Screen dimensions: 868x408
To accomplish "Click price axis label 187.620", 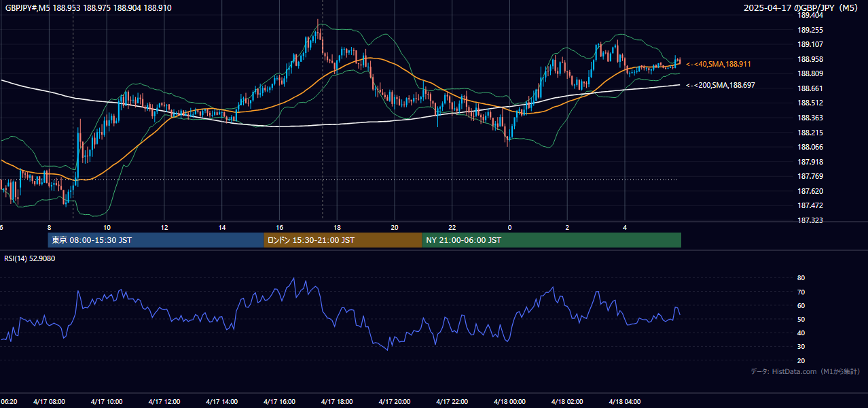I will click(x=810, y=191).
